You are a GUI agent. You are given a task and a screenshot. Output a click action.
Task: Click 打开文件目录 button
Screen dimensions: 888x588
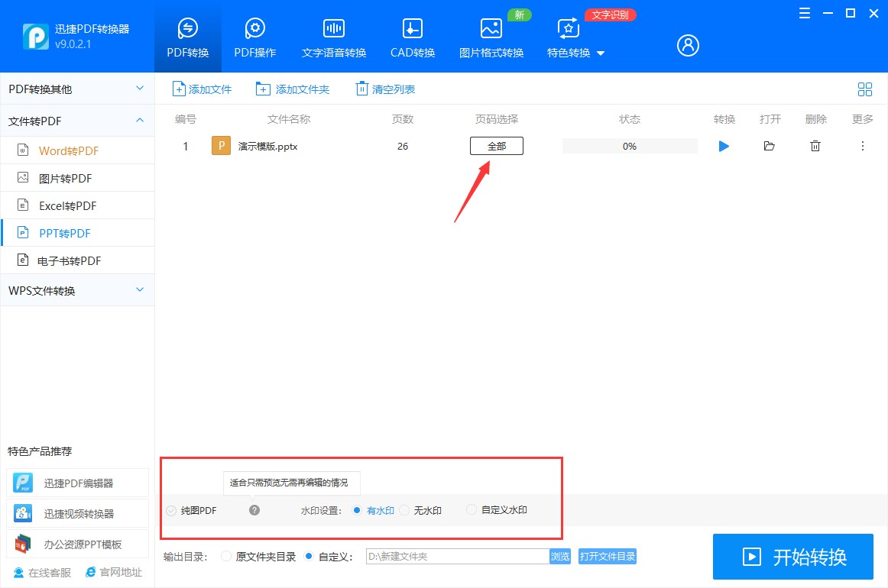point(607,556)
